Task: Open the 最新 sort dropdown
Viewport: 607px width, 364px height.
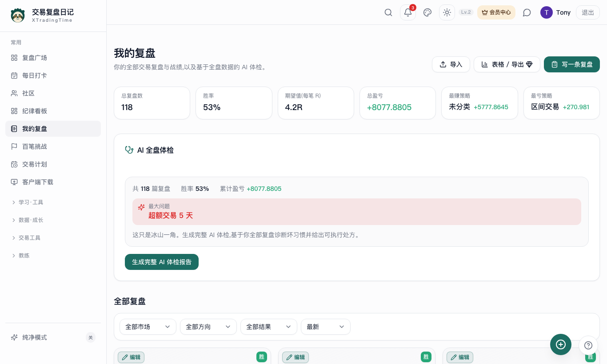Action: click(x=326, y=327)
